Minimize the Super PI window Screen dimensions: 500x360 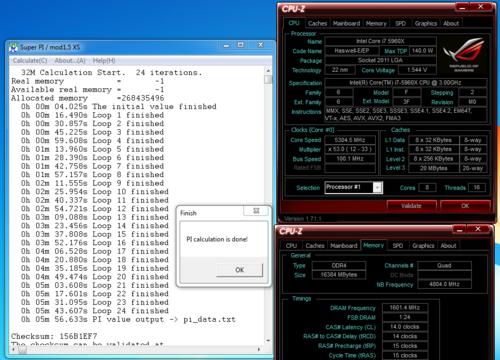226,45
